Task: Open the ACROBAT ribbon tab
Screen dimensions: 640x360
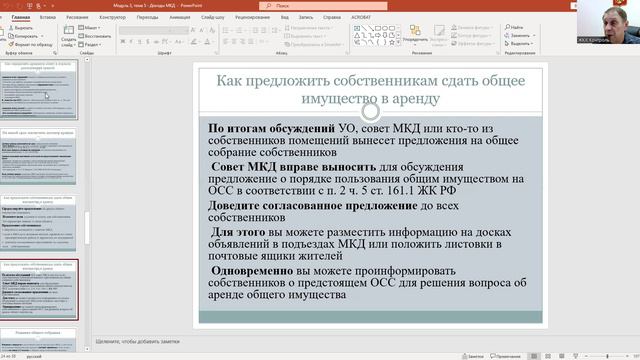Action: point(361,18)
